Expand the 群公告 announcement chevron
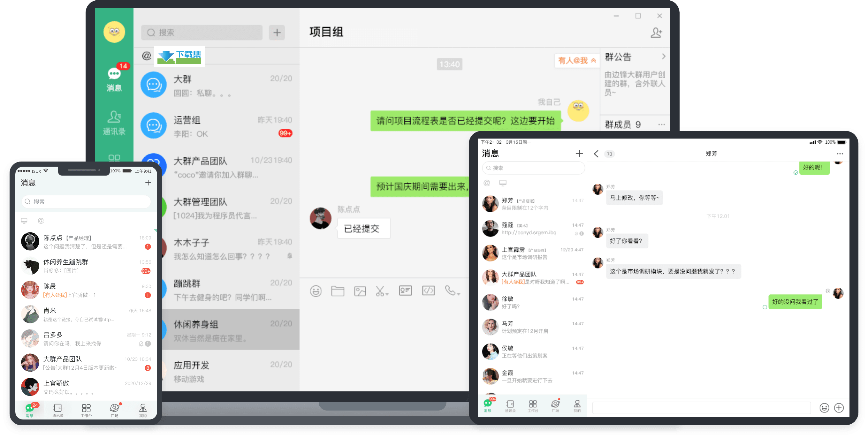This screenshot has height=438, width=868. [x=664, y=56]
